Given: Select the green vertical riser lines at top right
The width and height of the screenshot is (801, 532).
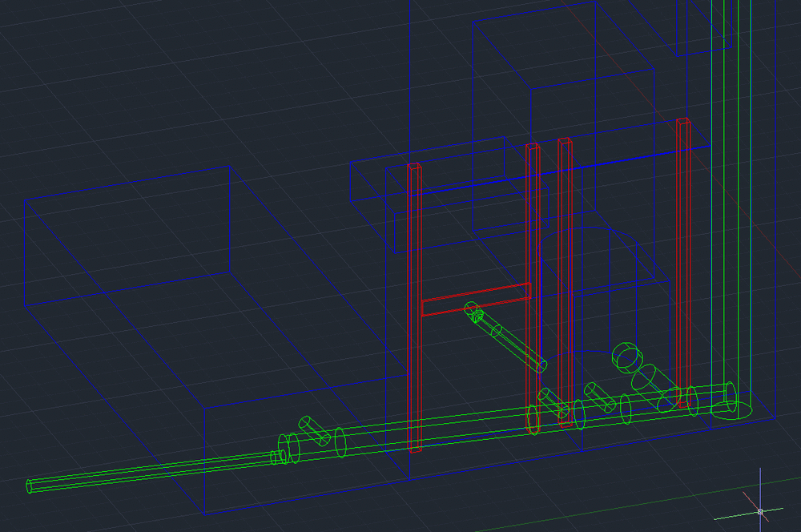Looking at the screenshot, I should point(723,160).
